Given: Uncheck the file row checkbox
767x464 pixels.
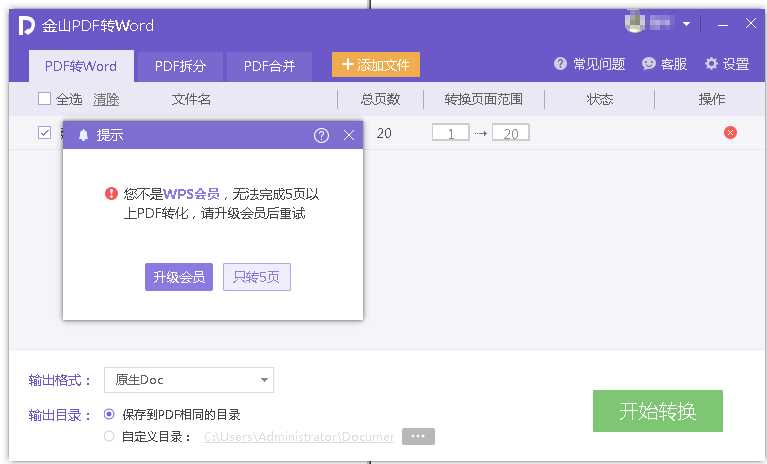Looking at the screenshot, I should pyautogui.click(x=45, y=133).
